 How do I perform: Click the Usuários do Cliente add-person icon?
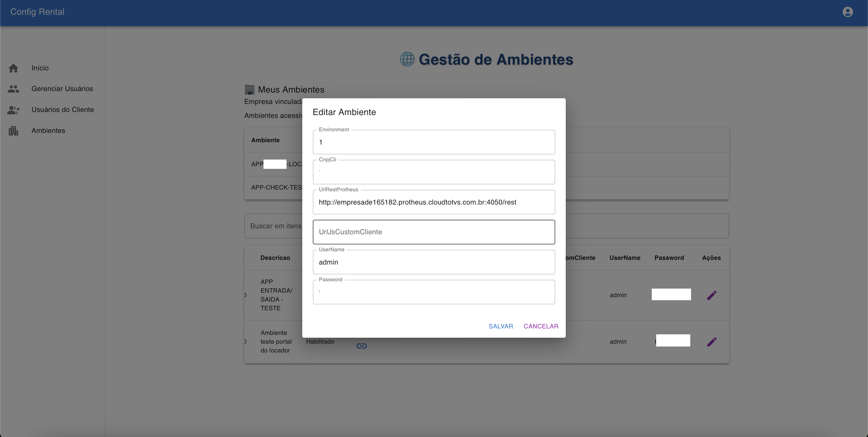click(x=13, y=110)
